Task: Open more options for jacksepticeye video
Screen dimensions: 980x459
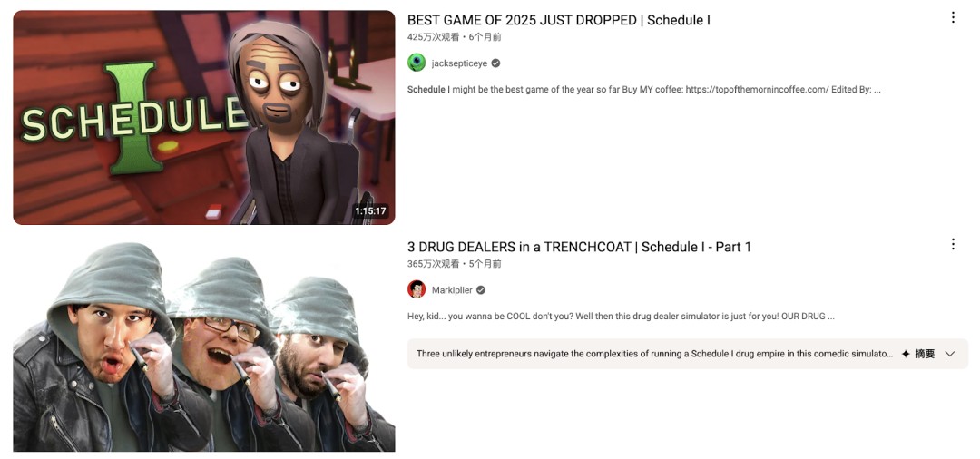Action: pyautogui.click(x=953, y=17)
